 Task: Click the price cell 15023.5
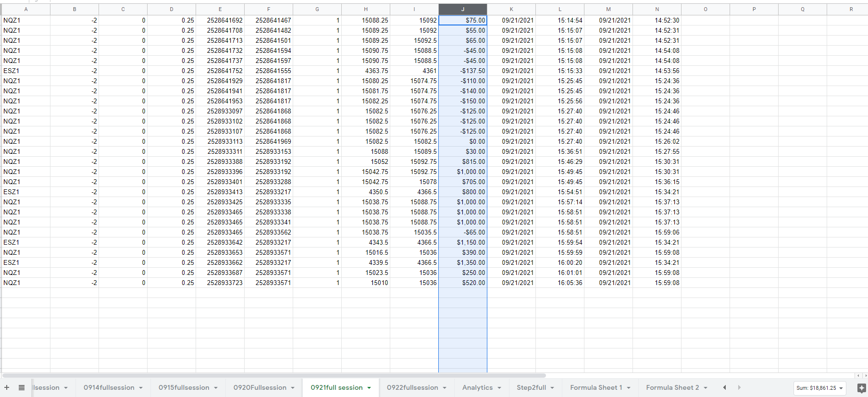[366, 273]
